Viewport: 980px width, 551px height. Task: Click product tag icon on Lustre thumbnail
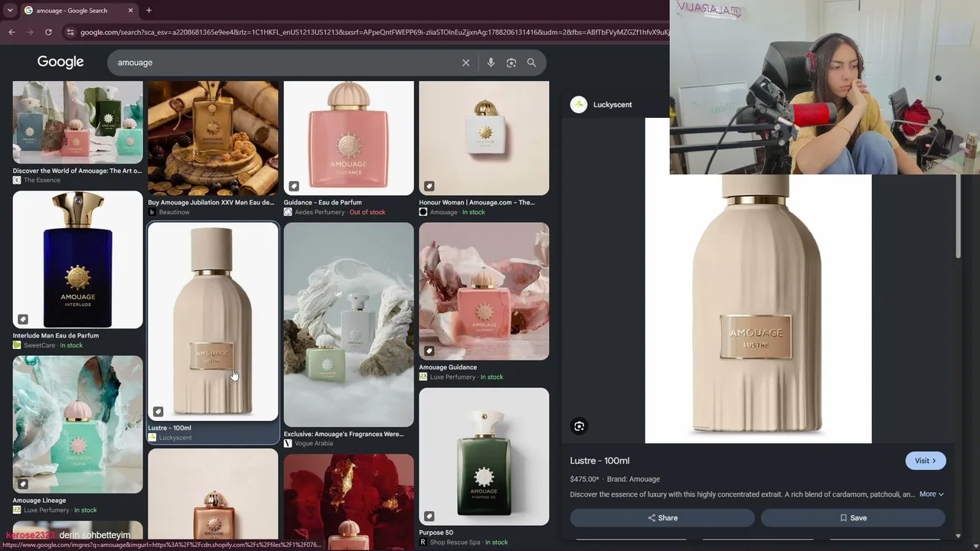(x=158, y=412)
